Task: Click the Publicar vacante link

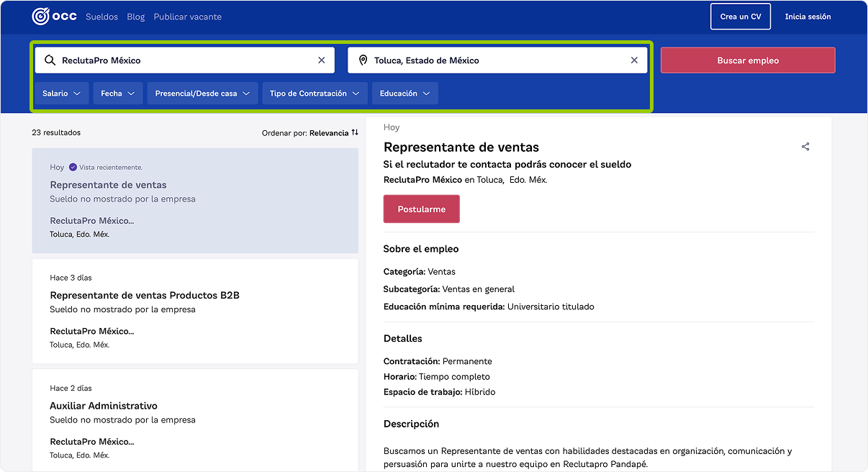Action: tap(188, 17)
